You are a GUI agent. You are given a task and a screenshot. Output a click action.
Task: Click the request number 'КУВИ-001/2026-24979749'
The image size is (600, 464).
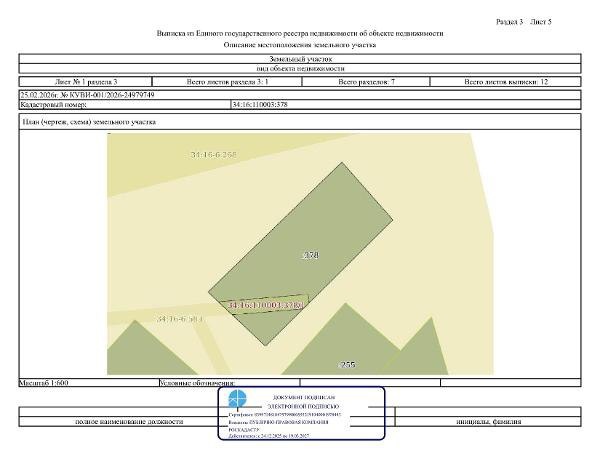click(112, 94)
